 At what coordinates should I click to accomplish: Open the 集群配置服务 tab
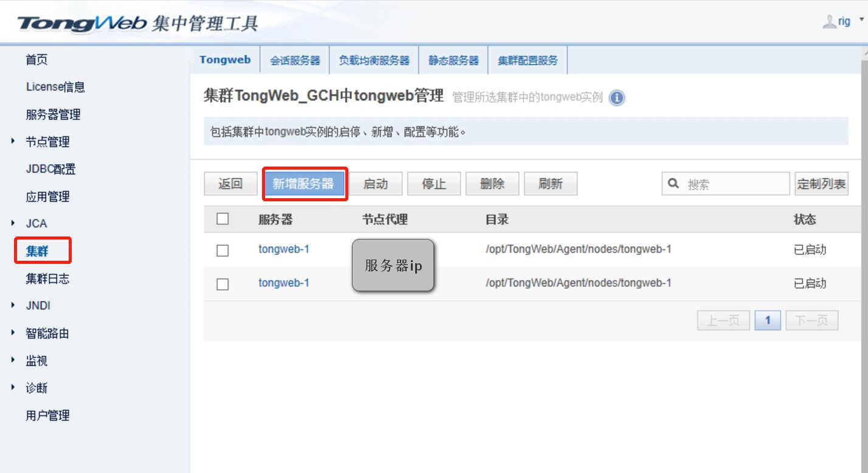[x=528, y=60]
